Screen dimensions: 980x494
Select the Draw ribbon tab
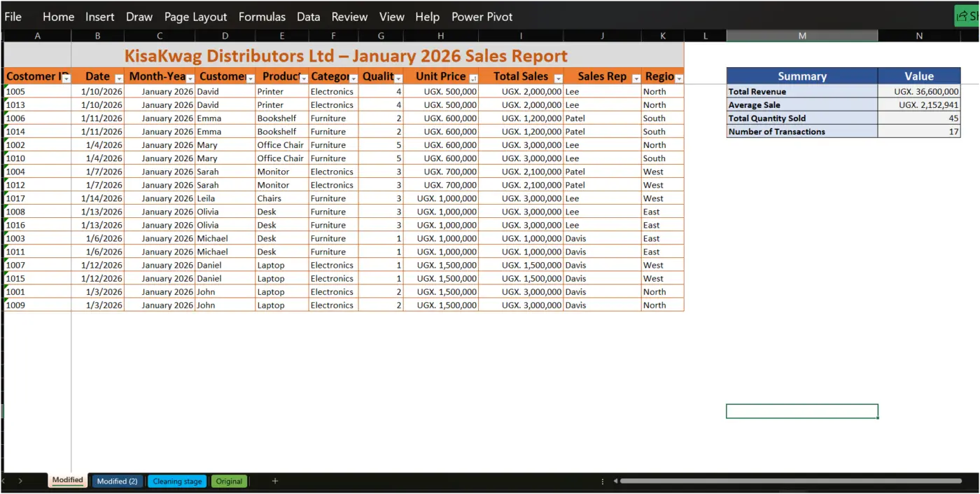click(x=139, y=17)
